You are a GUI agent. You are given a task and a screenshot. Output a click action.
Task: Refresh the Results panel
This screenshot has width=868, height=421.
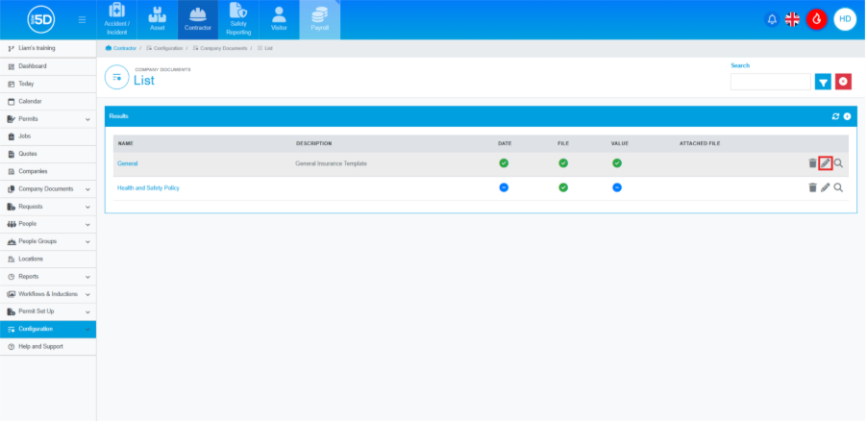tap(835, 116)
